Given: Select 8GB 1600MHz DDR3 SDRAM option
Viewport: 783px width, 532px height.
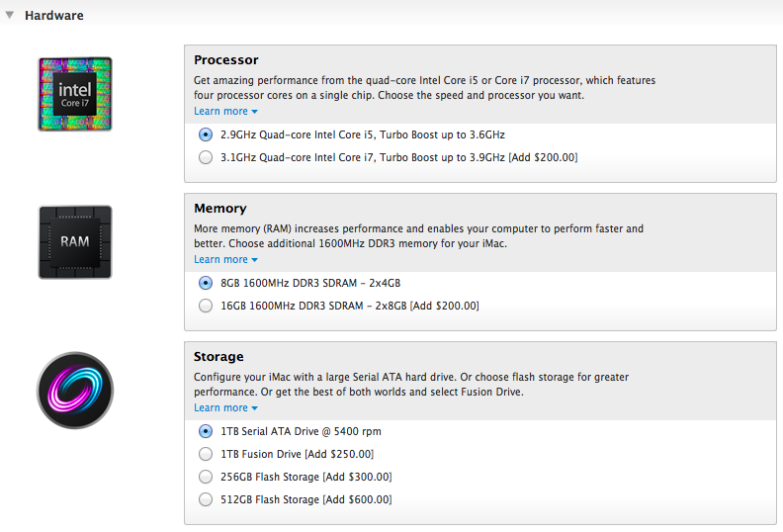Looking at the screenshot, I should pos(206,283).
